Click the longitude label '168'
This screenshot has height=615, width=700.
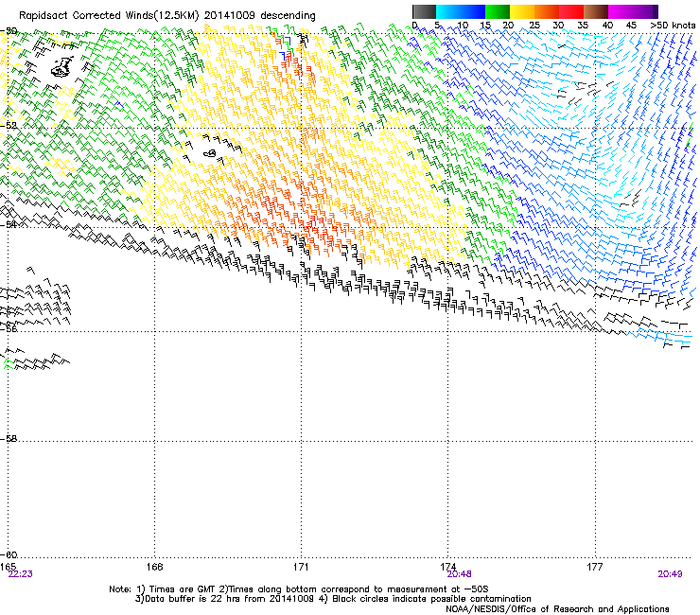coord(154,567)
